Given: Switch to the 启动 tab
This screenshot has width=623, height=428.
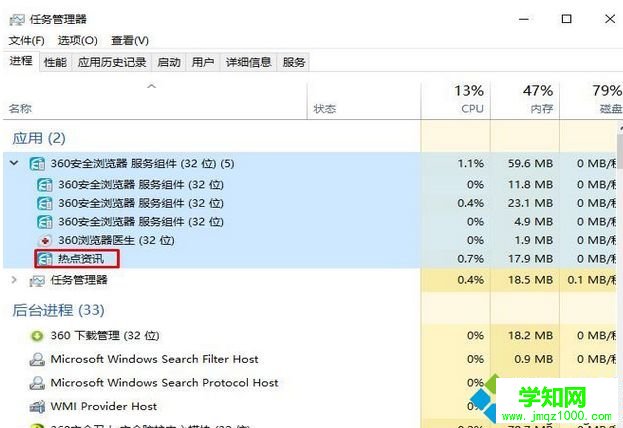Looking at the screenshot, I should pyautogui.click(x=169, y=62).
